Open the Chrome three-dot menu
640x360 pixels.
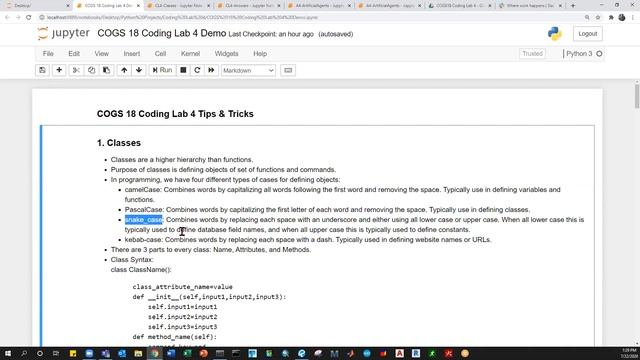tap(633, 18)
